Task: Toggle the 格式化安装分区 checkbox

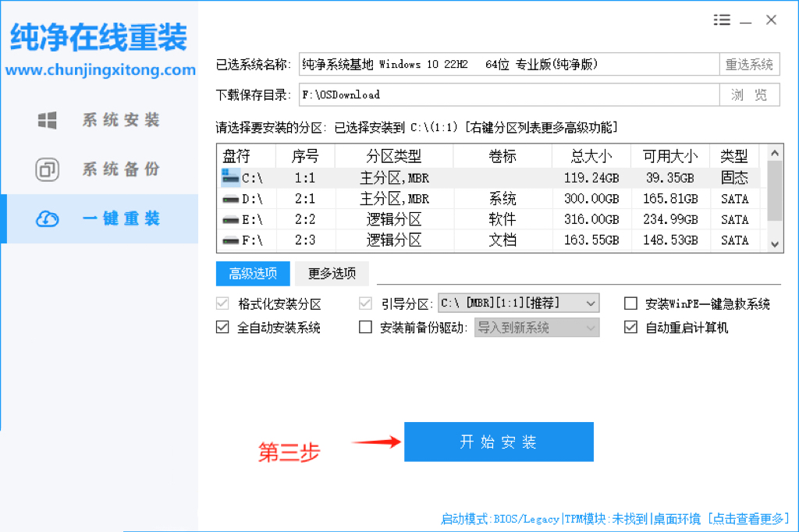Action: pos(222,303)
